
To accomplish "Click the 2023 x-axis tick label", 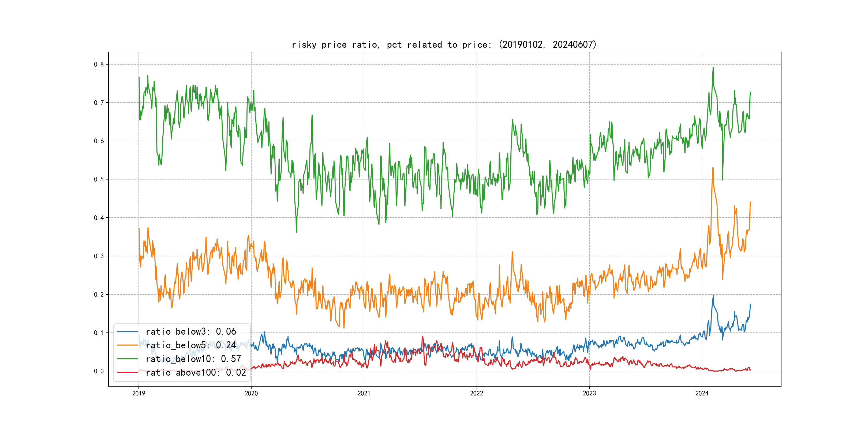I will click(589, 393).
